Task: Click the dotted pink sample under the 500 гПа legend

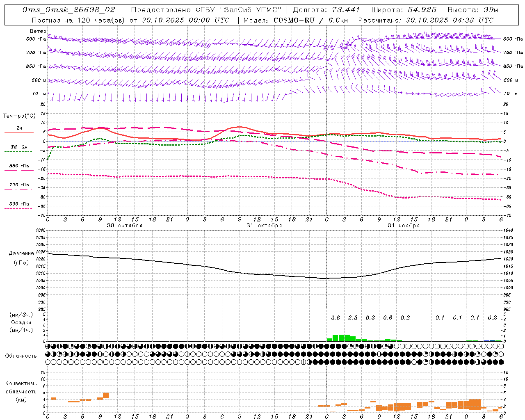Action: tap(18, 208)
